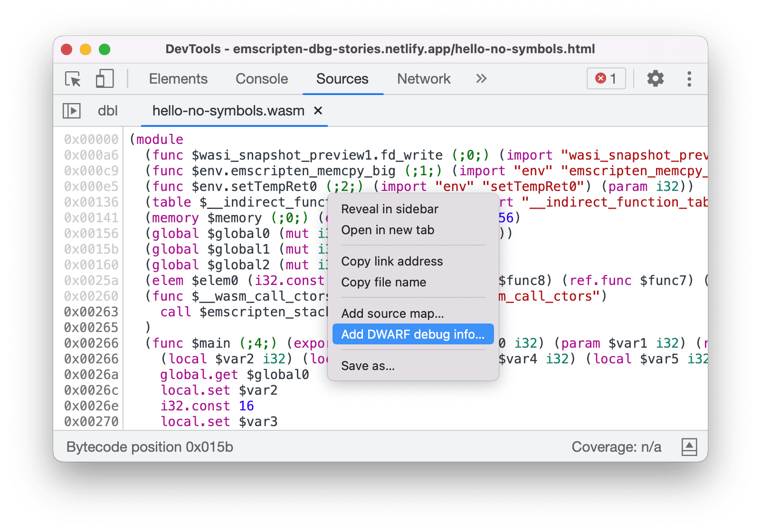Viewport: 761px width, 532px height.
Task: Click Copy file name menu entry
Action: pyautogui.click(x=384, y=282)
